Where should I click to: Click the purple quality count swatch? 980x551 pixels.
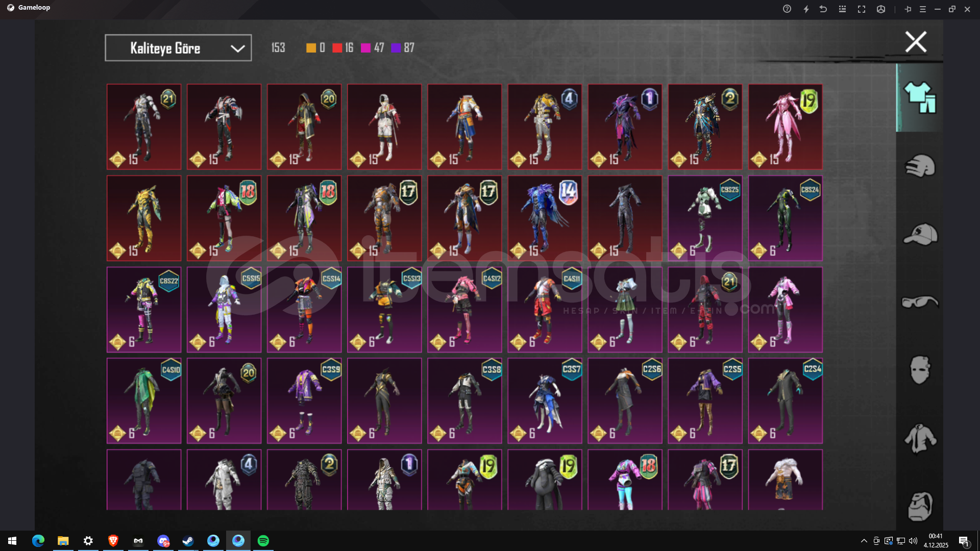coord(396,48)
